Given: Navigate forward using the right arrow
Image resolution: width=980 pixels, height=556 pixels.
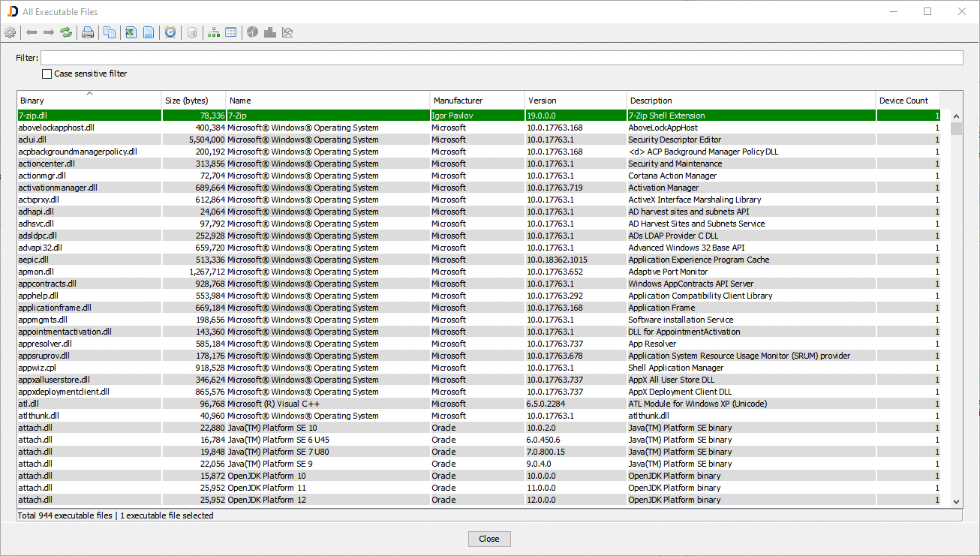Looking at the screenshot, I should [x=48, y=32].
